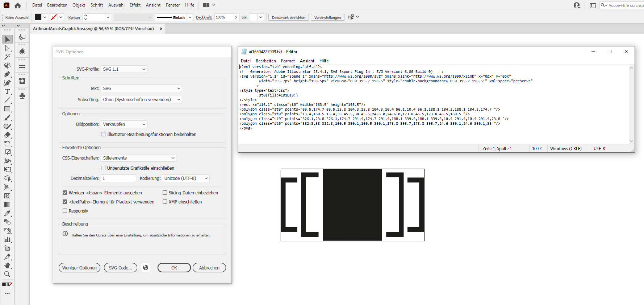
Task: Click the globe preview icon in SVG dialog
Action: pyautogui.click(x=146, y=268)
